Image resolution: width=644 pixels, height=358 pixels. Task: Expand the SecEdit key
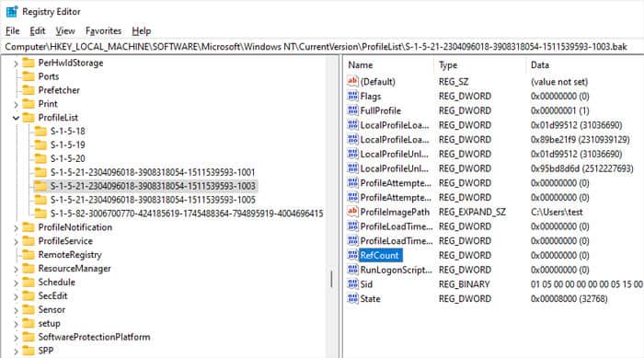(16, 296)
